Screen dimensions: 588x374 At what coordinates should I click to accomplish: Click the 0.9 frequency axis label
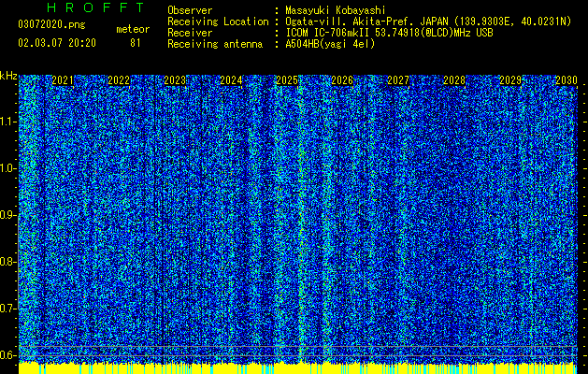point(8,215)
